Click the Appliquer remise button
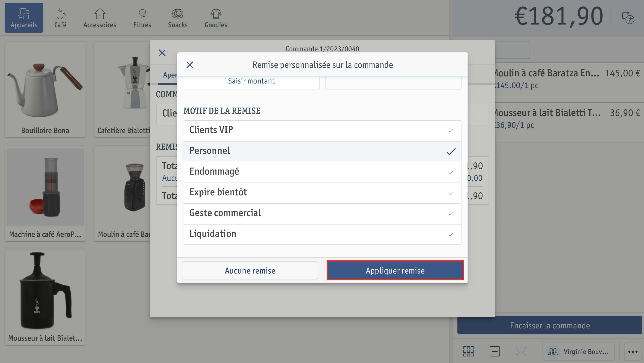Screen dimensions: 644x363 click(x=395, y=270)
